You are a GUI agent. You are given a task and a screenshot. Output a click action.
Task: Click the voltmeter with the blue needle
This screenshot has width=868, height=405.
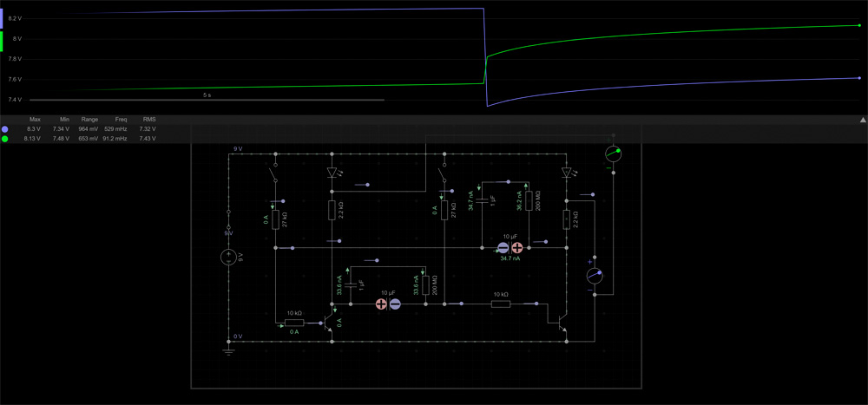[x=595, y=276]
